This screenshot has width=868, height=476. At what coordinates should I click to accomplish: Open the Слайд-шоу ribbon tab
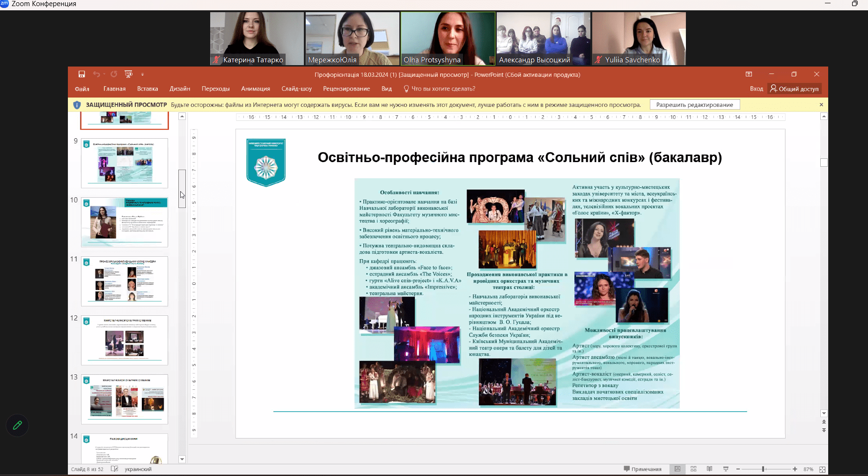296,89
